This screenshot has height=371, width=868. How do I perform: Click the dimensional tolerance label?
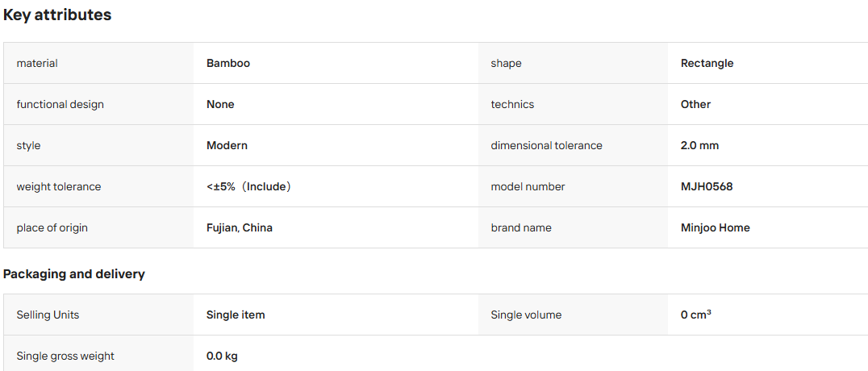[x=546, y=146]
